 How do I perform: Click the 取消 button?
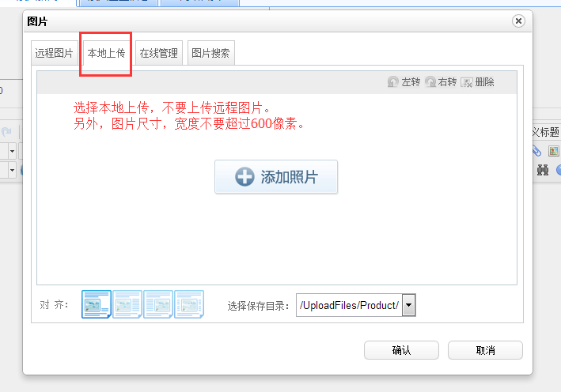click(x=485, y=350)
